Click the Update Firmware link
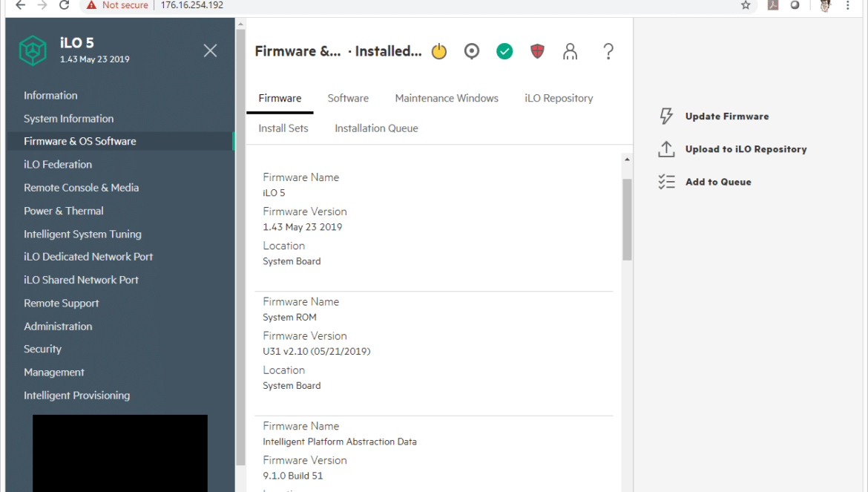 point(727,117)
